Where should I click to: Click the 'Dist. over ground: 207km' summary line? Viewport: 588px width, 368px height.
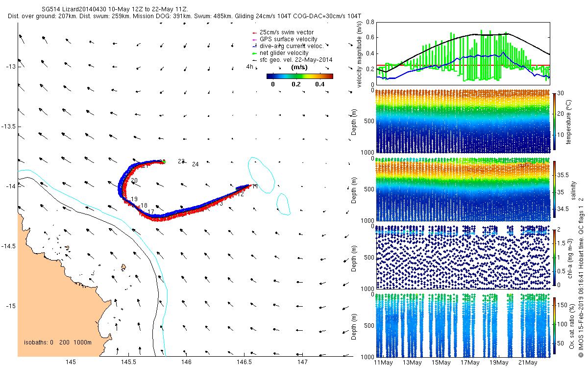[x=184, y=16]
